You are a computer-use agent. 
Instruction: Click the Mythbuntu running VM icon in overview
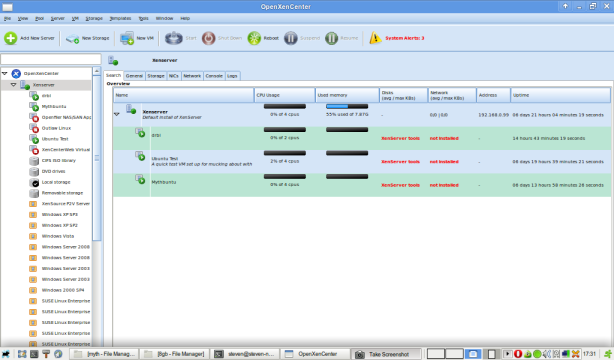(x=140, y=179)
